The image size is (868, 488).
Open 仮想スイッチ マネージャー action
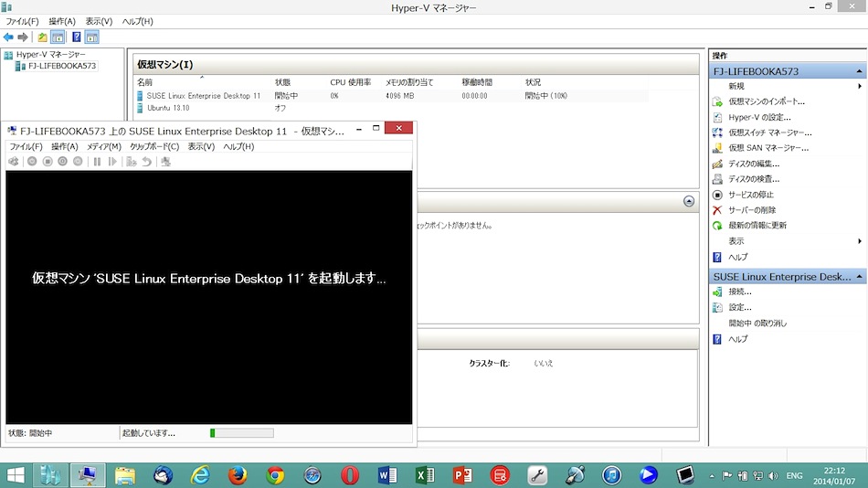point(769,133)
